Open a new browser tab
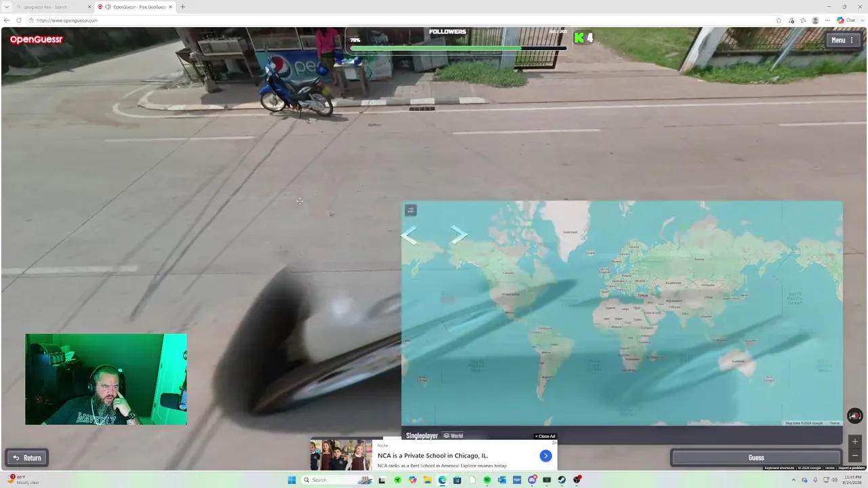Image resolution: width=868 pixels, height=488 pixels. tap(182, 7)
